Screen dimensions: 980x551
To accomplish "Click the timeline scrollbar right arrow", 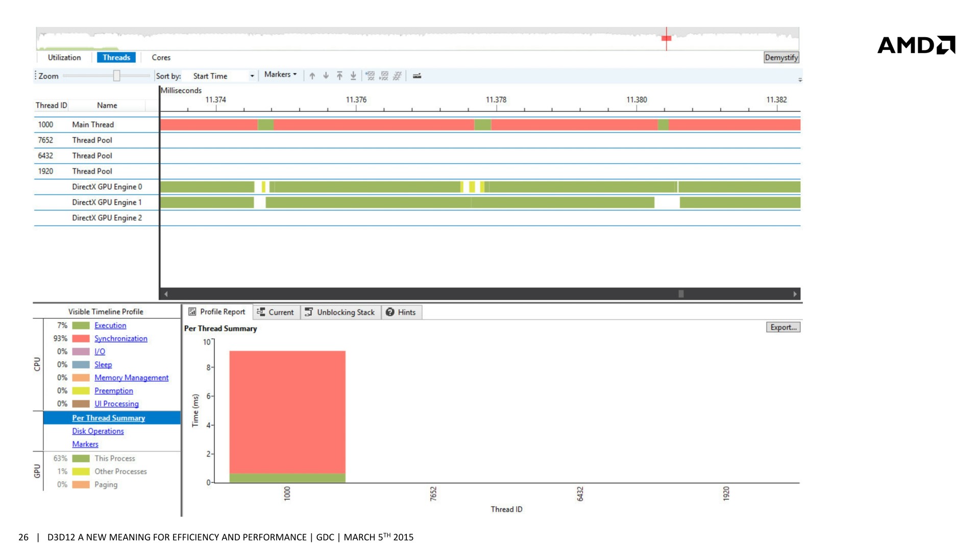I will [795, 294].
